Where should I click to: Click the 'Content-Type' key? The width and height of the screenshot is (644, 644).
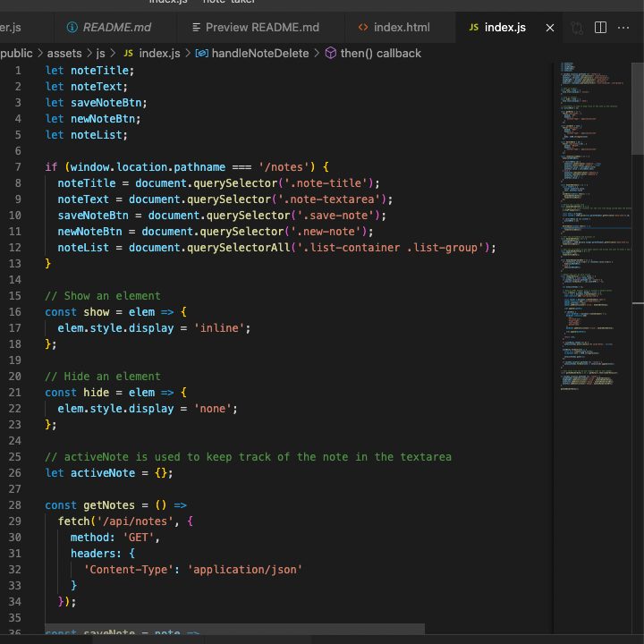tap(129, 570)
